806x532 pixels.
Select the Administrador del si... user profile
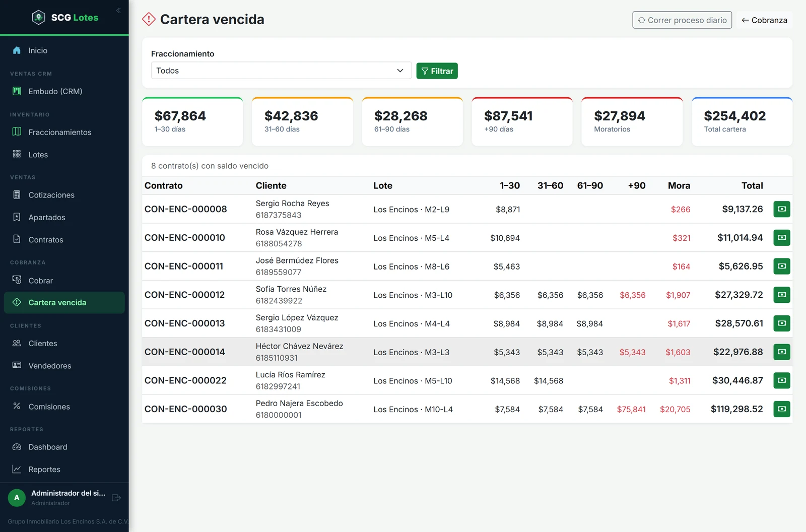(x=56, y=498)
